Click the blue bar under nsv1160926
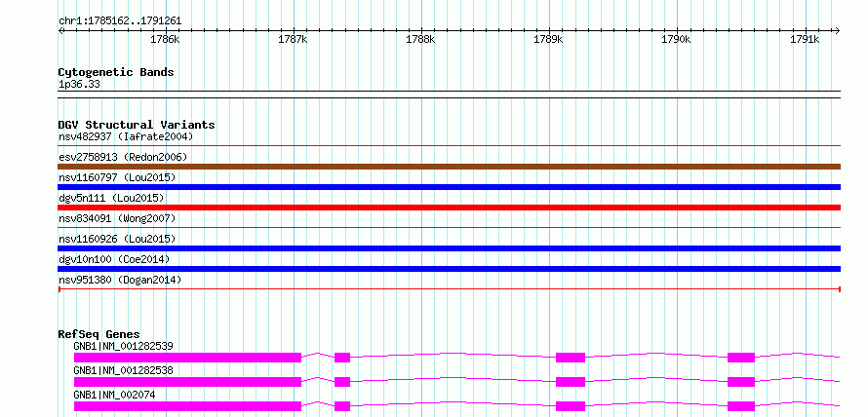868x417 pixels. tap(450, 248)
